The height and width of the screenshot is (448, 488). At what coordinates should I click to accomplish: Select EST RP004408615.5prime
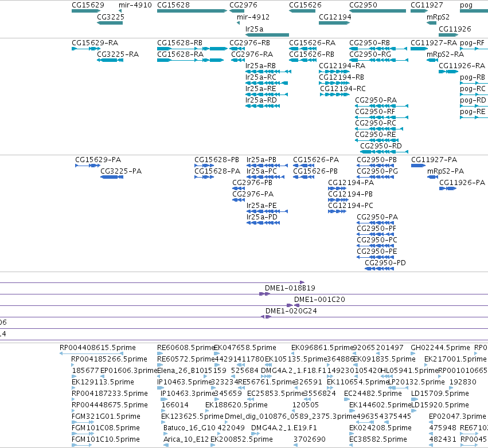97,348
